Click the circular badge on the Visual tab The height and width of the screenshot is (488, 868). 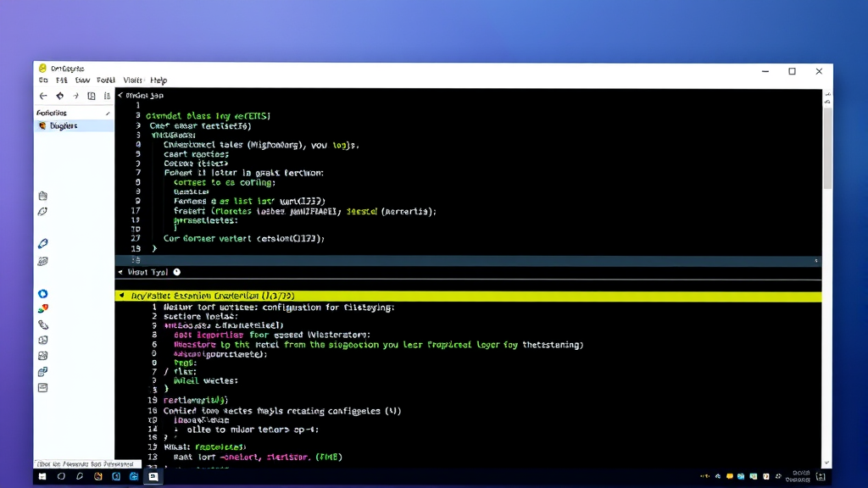coord(176,272)
